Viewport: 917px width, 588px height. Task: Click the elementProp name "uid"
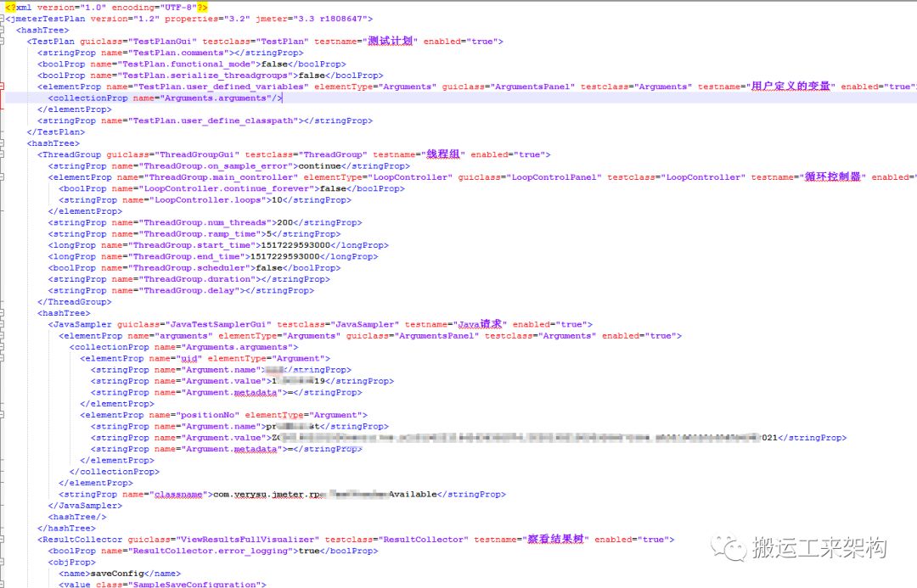click(188, 358)
